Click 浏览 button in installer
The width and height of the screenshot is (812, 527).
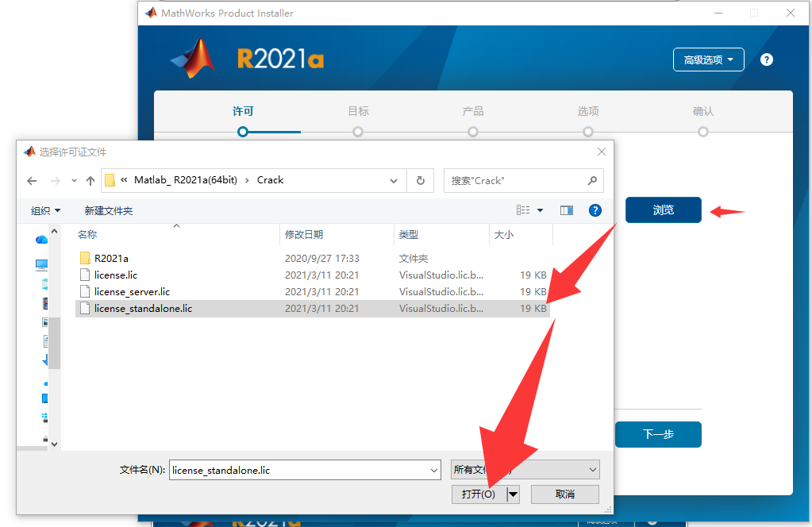664,210
